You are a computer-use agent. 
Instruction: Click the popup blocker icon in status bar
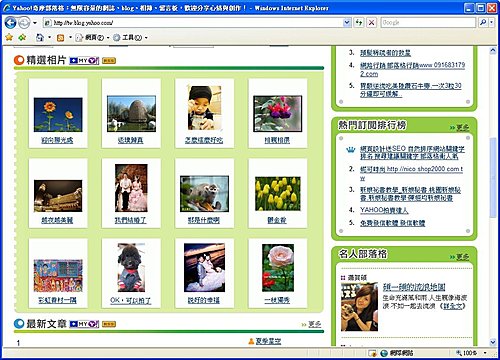point(372,353)
